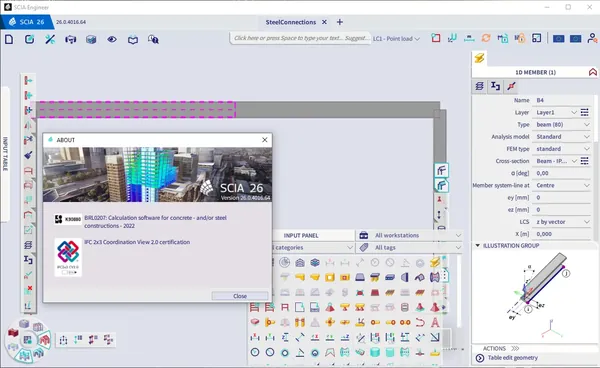Collapse the 1D MEMBER panel chevron
Viewport: 600px width, 368px height.
click(593, 72)
